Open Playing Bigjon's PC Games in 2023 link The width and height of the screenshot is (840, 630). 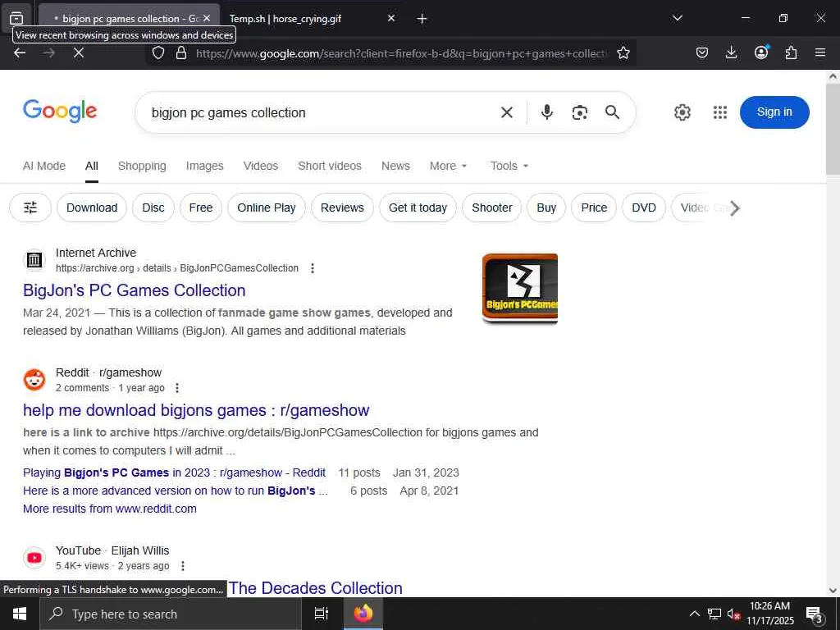pos(174,472)
